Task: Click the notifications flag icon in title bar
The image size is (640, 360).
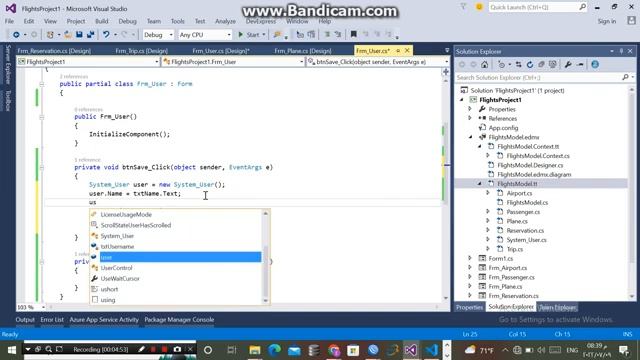Action: pyautogui.click(x=463, y=7)
